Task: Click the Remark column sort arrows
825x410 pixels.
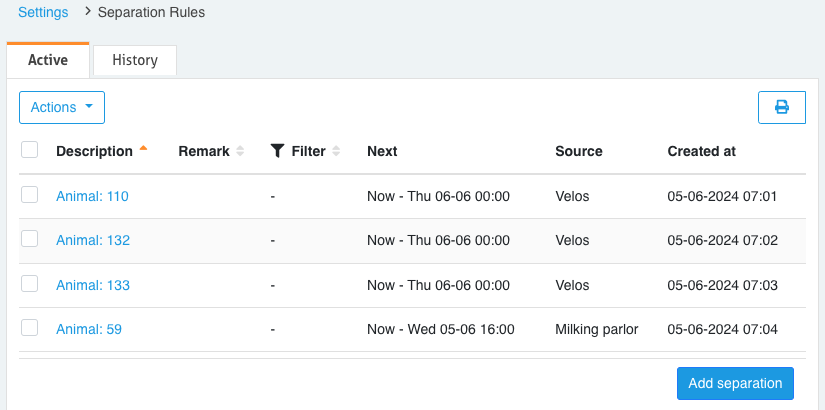Action: point(240,152)
